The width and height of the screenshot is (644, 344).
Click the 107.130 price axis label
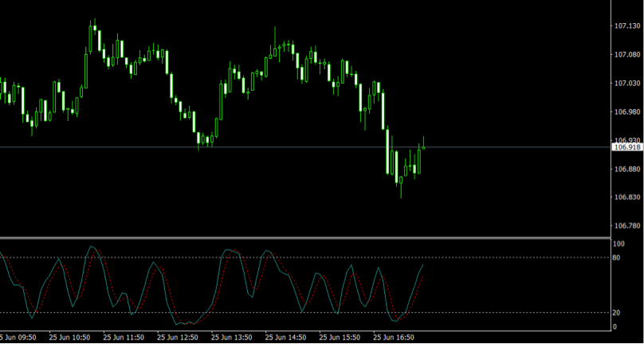click(627, 26)
